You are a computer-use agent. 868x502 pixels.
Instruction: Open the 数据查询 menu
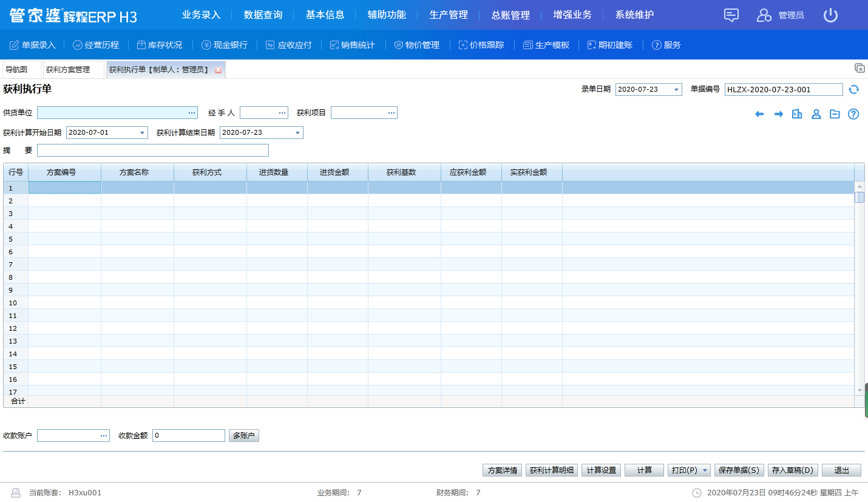point(263,15)
